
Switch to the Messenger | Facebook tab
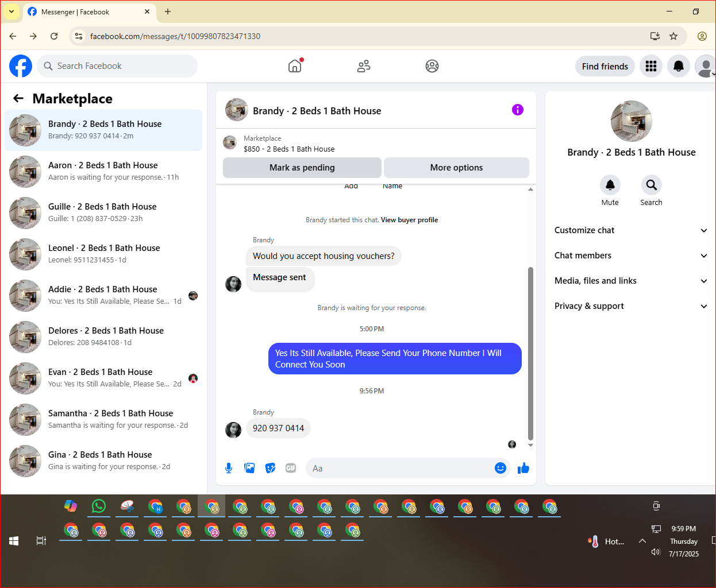[88, 12]
